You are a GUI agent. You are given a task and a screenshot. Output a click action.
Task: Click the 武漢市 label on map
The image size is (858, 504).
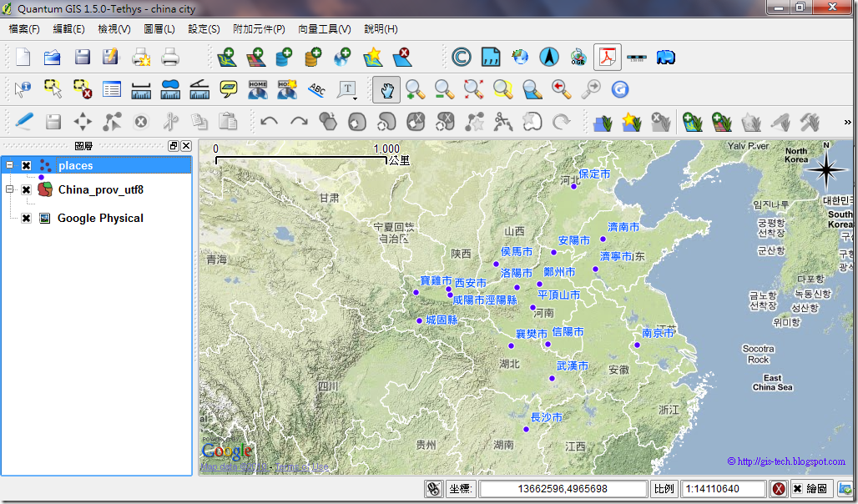pos(572,365)
